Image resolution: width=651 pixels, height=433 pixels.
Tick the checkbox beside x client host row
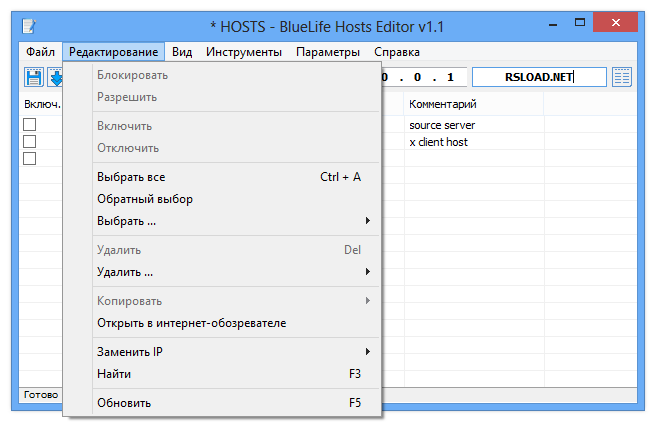[29, 142]
